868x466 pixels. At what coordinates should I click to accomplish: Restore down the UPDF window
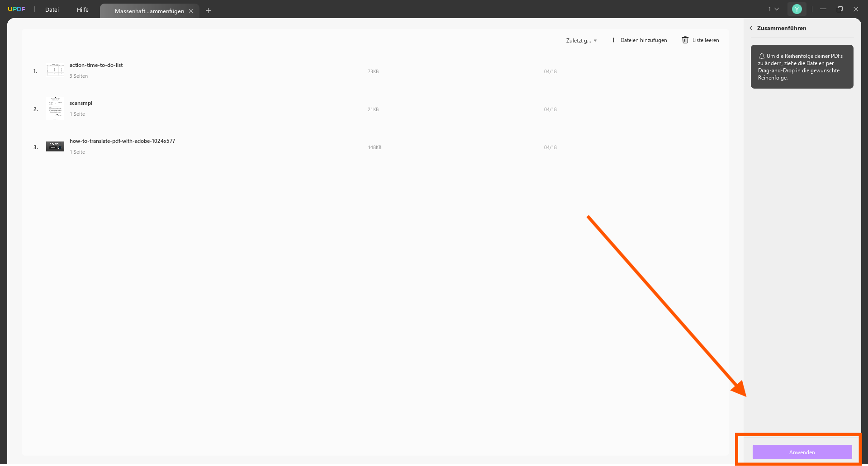pyautogui.click(x=840, y=9)
